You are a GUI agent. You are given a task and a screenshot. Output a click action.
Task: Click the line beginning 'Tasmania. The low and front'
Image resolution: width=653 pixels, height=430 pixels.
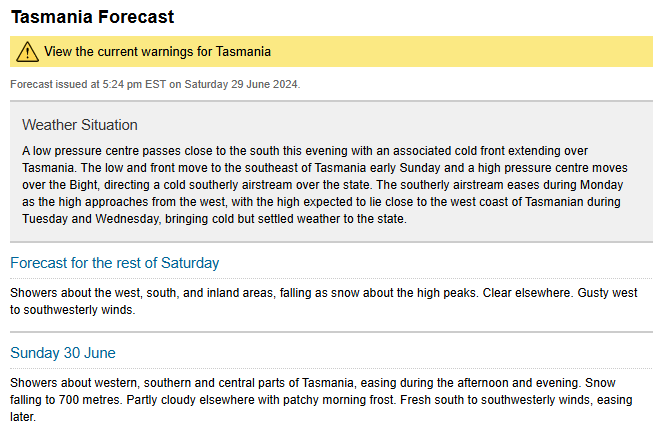pyautogui.click(x=325, y=168)
